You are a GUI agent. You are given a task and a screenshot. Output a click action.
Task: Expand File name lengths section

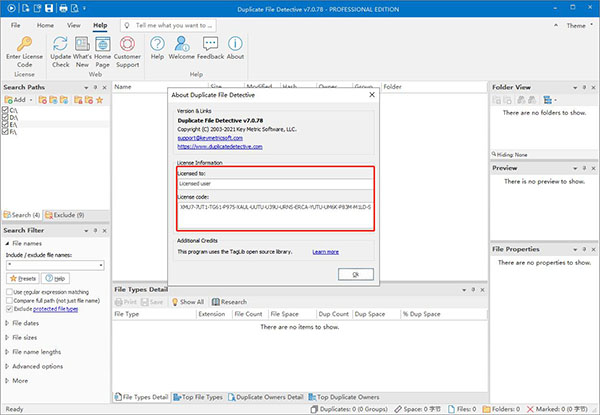(x=7, y=352)
